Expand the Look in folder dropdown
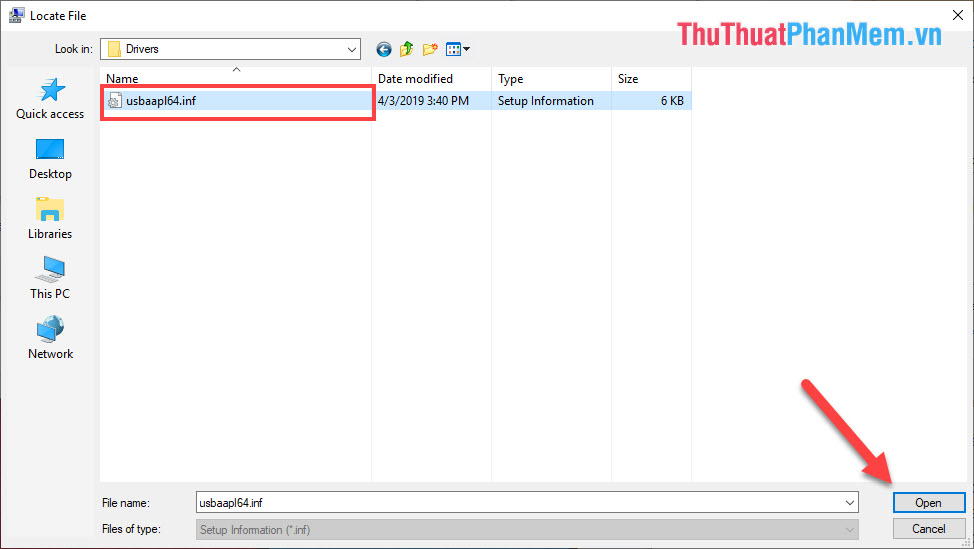 pyautogui.click(x=352, y=49)
